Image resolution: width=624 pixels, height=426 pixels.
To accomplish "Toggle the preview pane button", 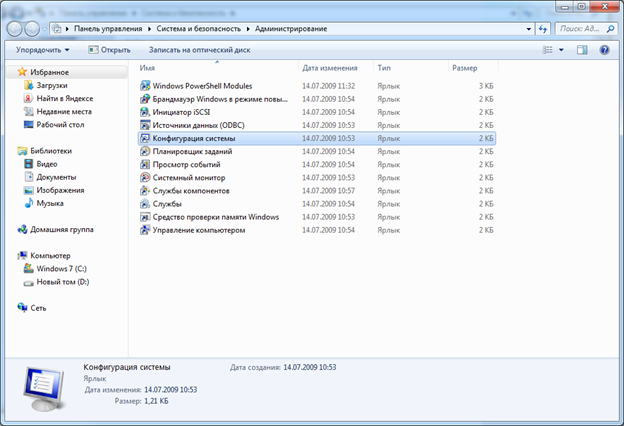I will point(582,50).
